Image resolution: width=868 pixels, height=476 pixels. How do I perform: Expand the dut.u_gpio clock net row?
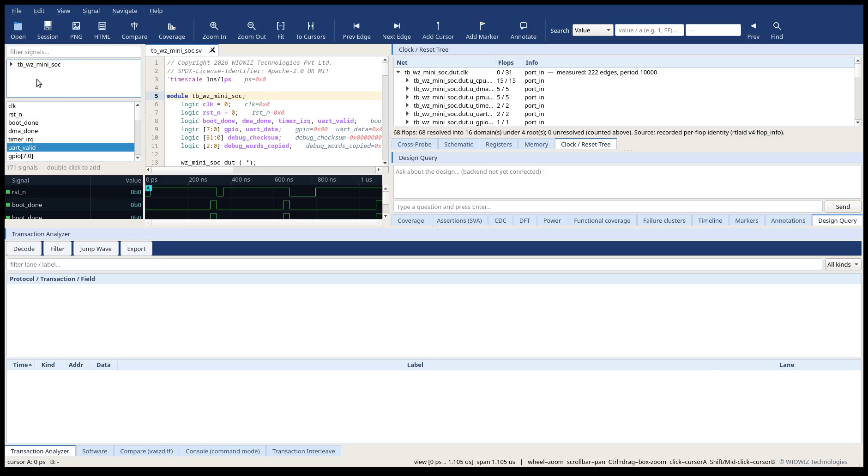(407, 122)
